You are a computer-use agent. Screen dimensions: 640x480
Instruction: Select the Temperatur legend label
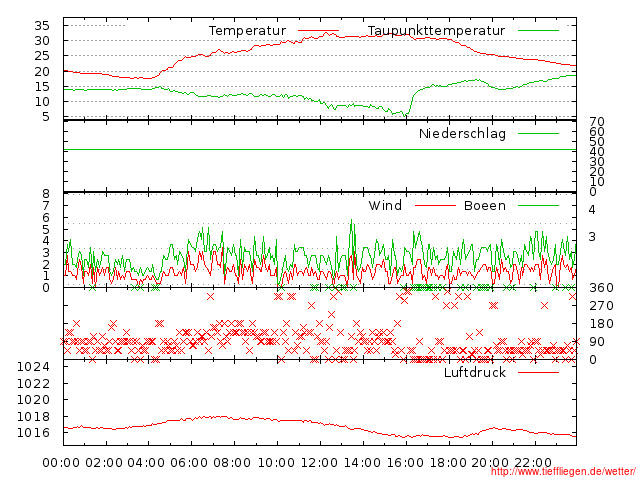point(247,31)
